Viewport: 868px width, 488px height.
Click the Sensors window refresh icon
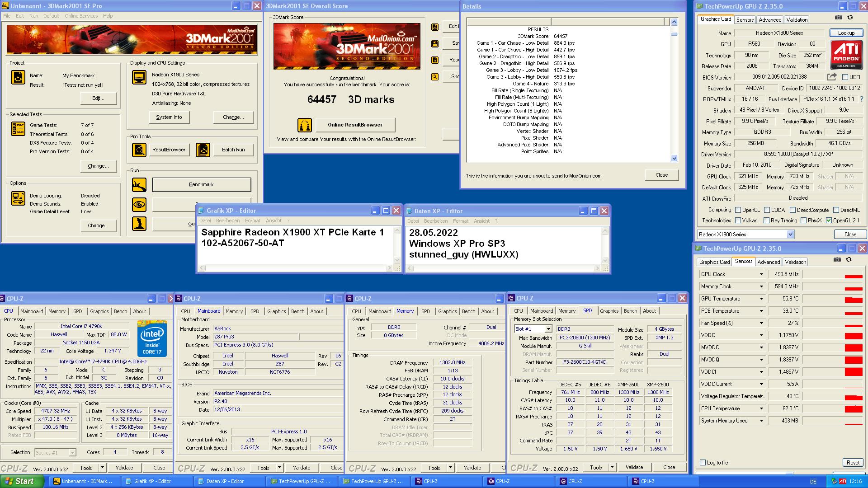click(x=849, y=260)
